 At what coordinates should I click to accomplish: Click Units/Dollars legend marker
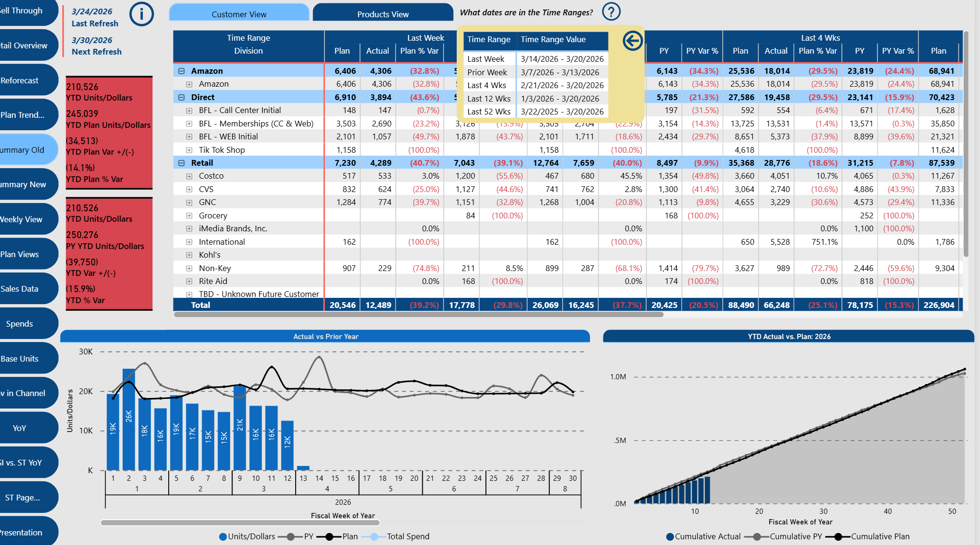tap(223, 536)
